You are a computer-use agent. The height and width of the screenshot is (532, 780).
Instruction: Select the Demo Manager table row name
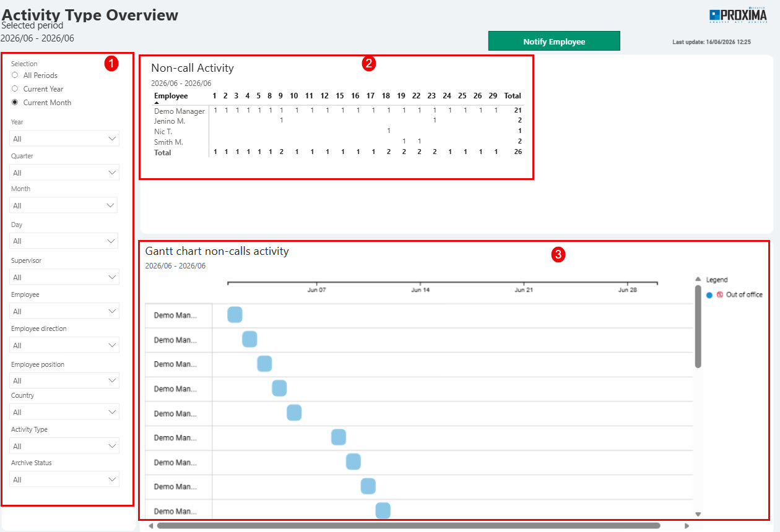coord(180,111)
